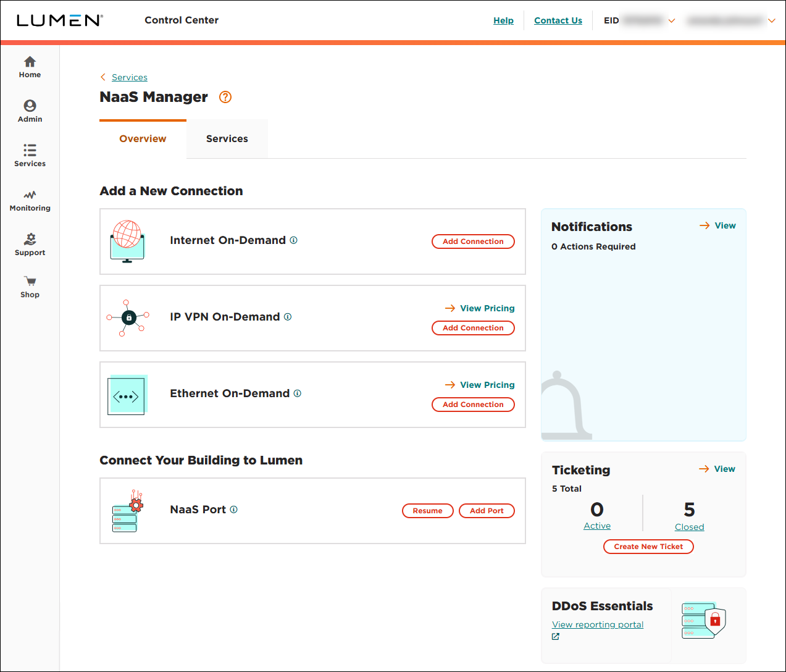This screenshot has height=672, width=786.
Task: Click the Notifications bell graphic
Action: [566, 405]
